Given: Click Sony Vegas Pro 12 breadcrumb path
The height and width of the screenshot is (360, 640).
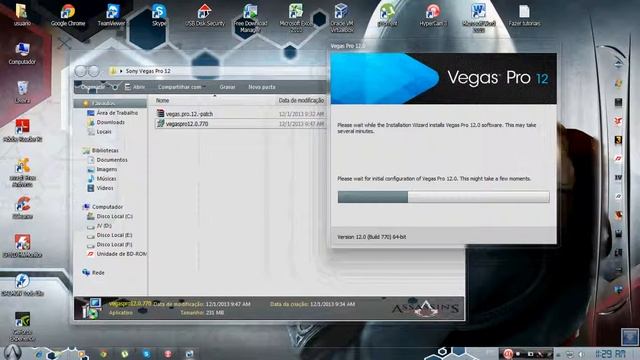Looking at the screenshot, I should [x=148, y=71].
